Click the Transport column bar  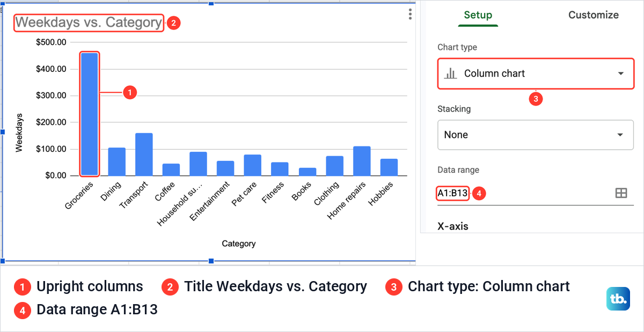click(x=144, y=154)
